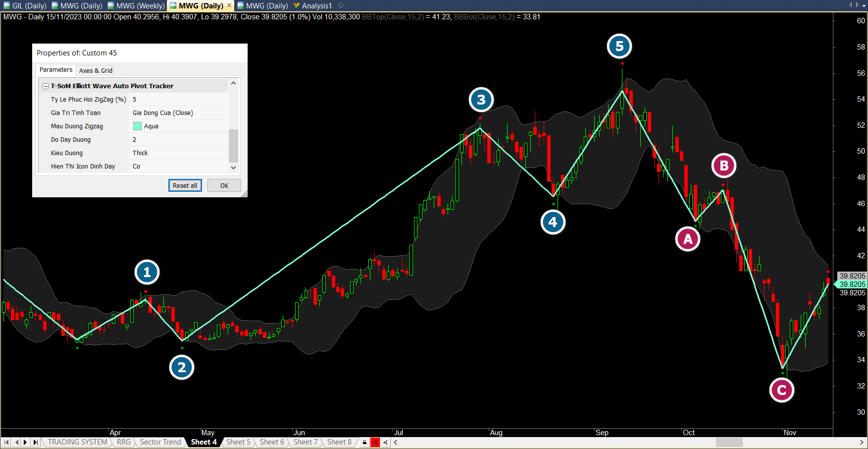This screenshot has height=449, width=868.
Task: Toggle Hien Thi Icon Dinh Day value
Action: pos(178,167)
